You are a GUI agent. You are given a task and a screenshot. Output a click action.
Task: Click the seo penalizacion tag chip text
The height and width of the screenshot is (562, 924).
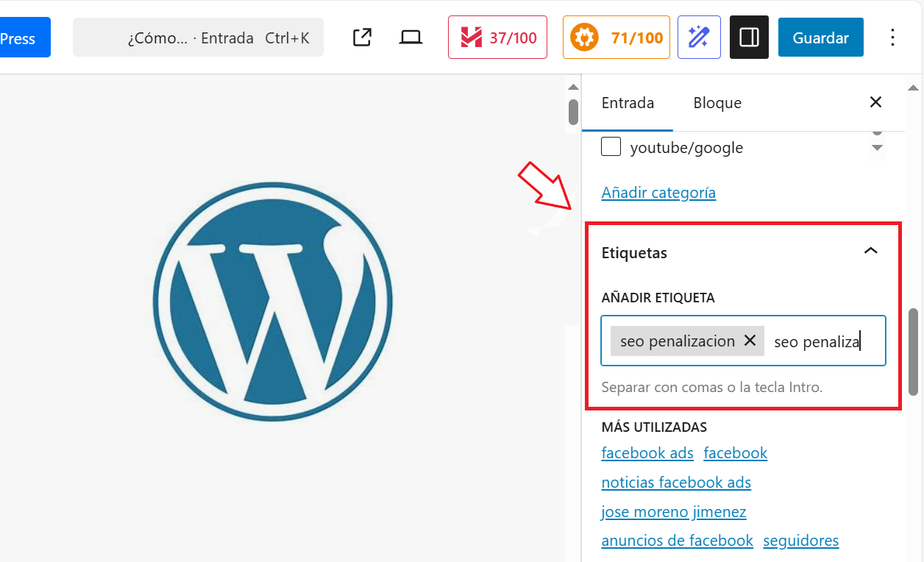click(x=678, y=341)
